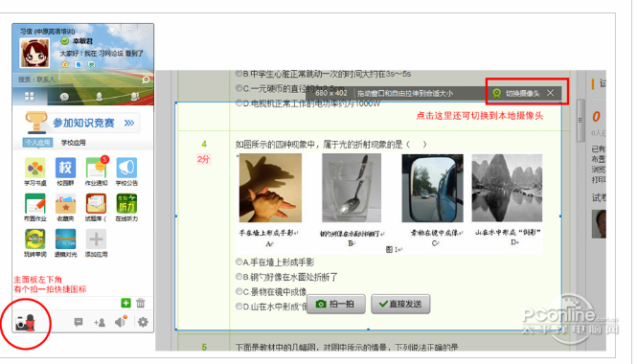Open the message bubble icon in bottom bar
Image resolution: width=637 pixels, height=364 pixels.
pyautogui.click(x=79, y=322)
